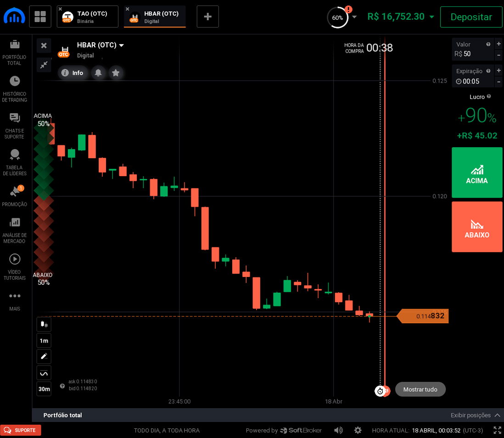Toggle HBAR favorite star

116,72
